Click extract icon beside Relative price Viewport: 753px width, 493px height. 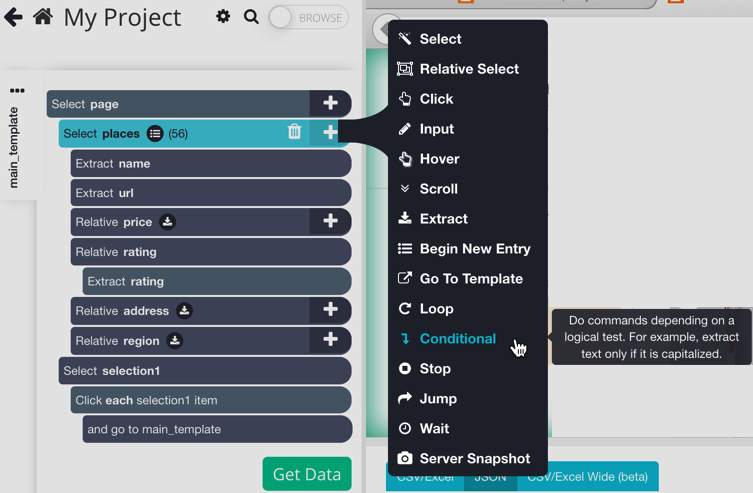click(x=168, y=222)
